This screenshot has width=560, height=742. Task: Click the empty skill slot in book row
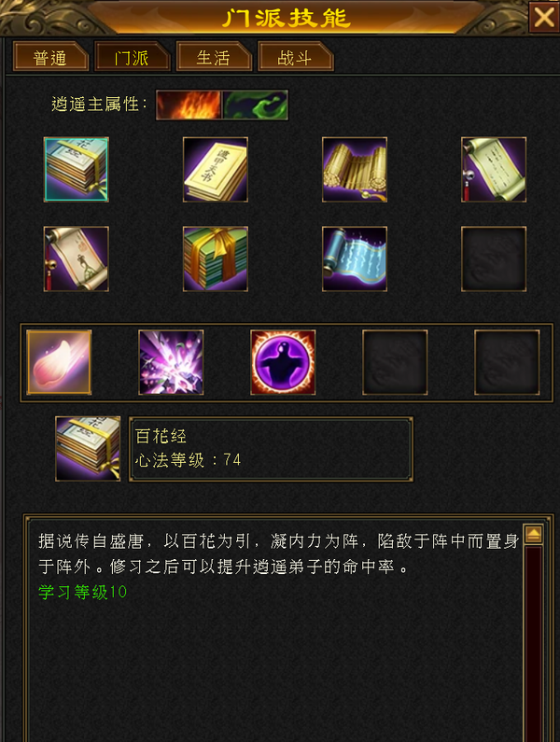click(x=494, y=259)
